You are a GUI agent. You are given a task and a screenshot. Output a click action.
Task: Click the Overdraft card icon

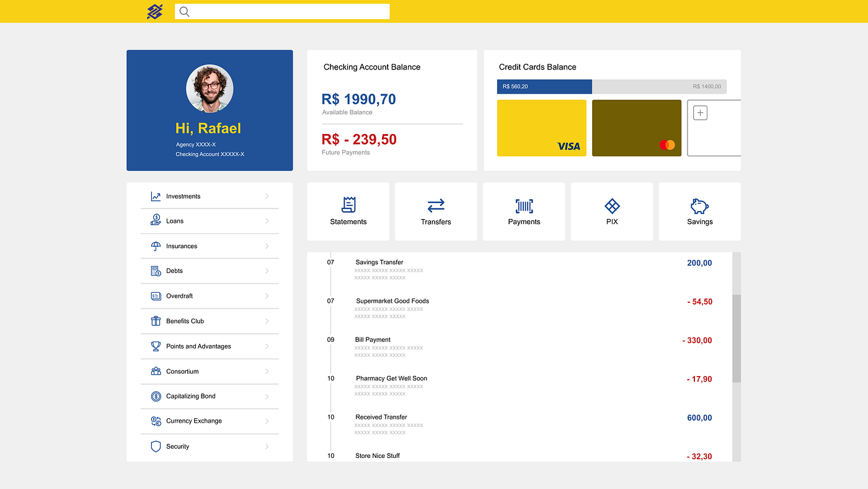point(156,296)
